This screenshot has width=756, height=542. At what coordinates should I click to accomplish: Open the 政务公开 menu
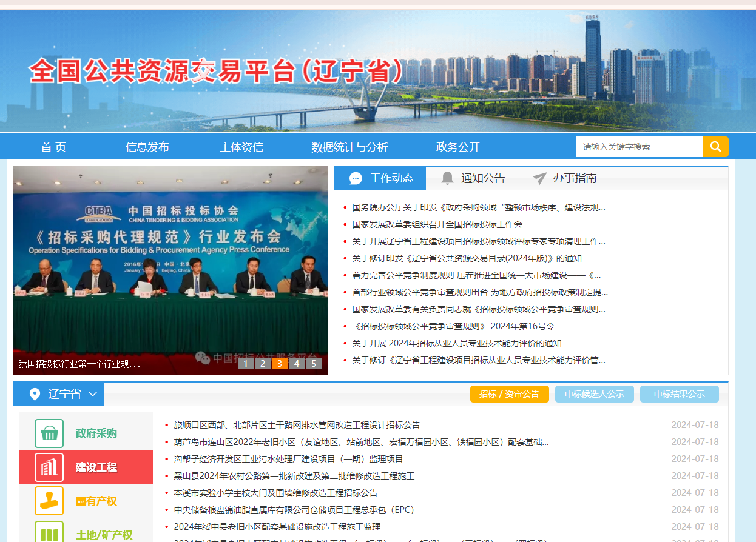(458, 146)
